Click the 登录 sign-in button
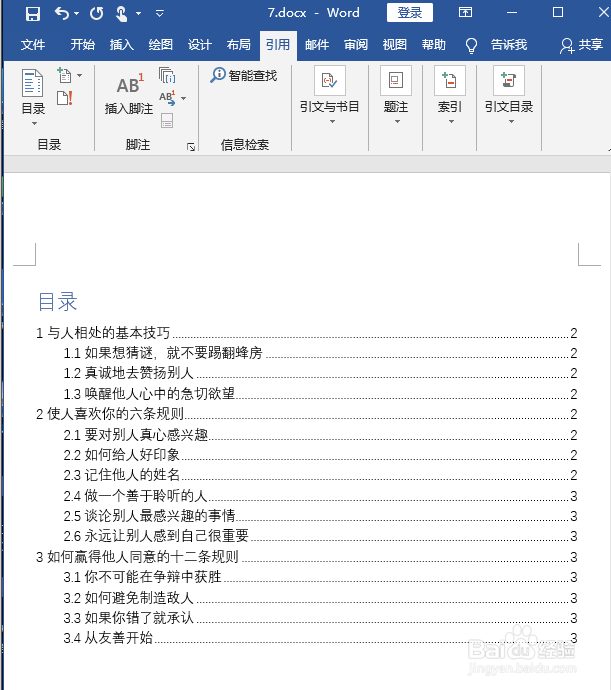The width and height of the screenshot is (611, 690). click(409, 12)
